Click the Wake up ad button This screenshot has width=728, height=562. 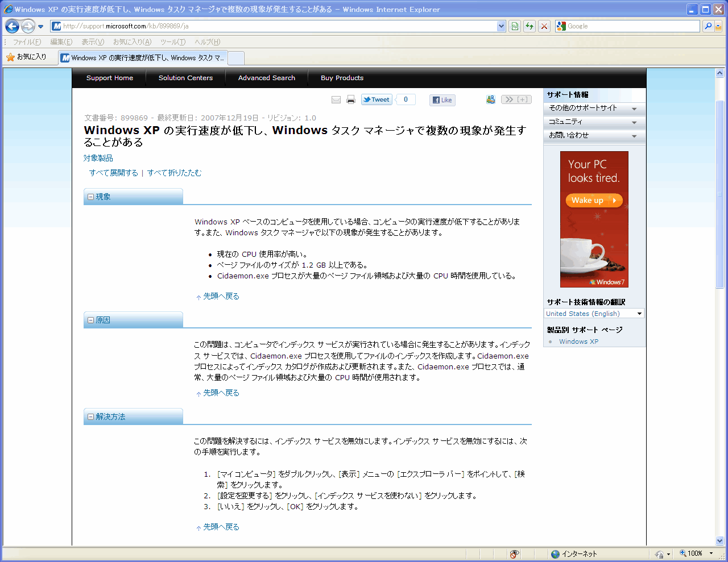click(594, 201)
